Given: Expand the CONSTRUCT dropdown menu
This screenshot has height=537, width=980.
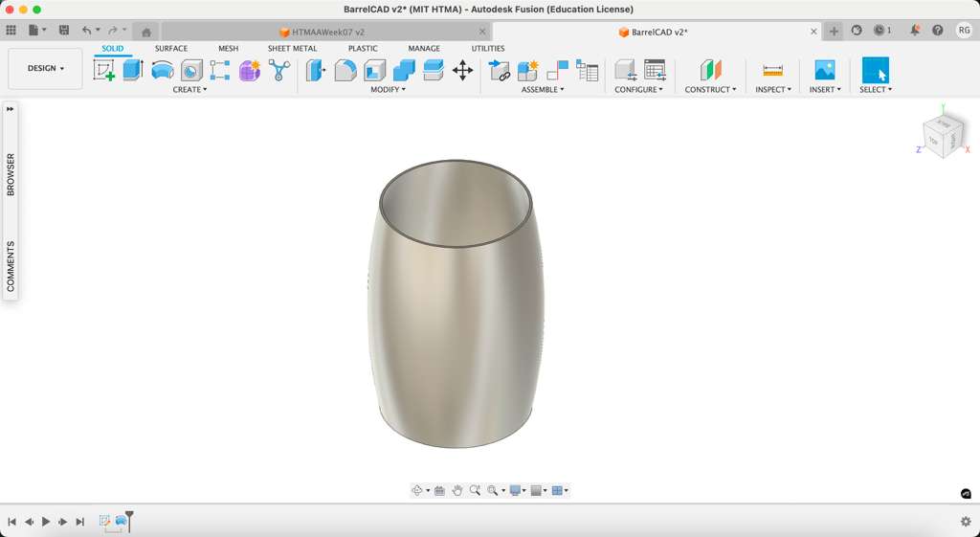Looking at the screenshot, I should point(710,90).
